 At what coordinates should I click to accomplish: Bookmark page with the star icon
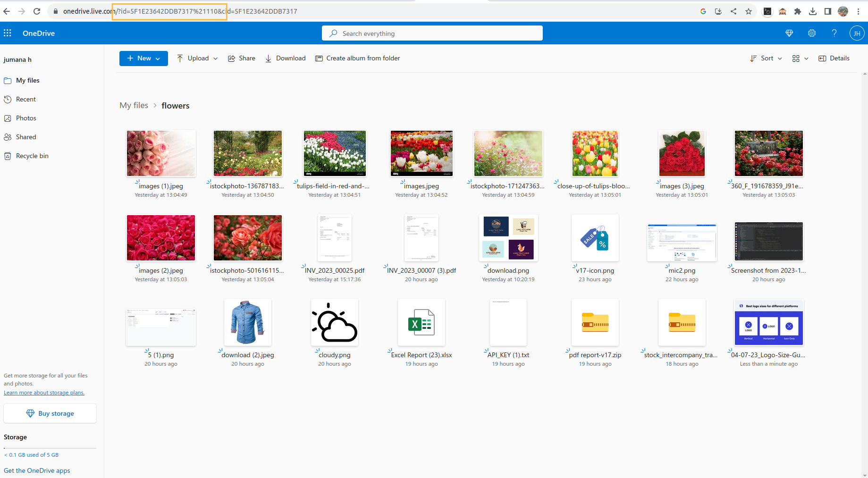pos(749,11)
